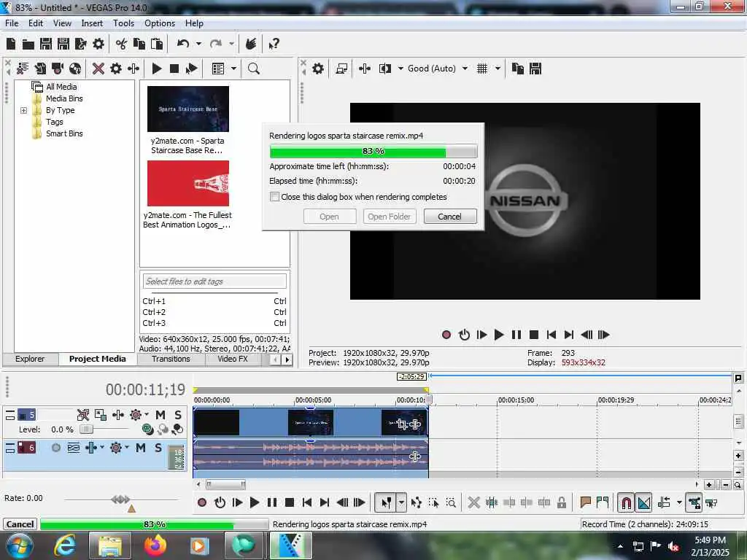The width and height of the screenshot is (747, 560).
Task: Open the Split Screen View dropdown arrow
Action: click(x=400, y=69)
